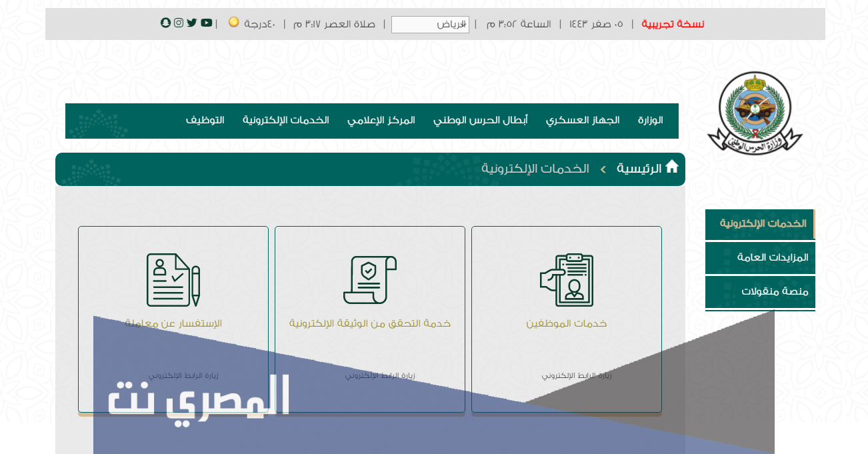Open المركز الإعلامي menu item
868x454 pixels.
[x=381, y=121]
